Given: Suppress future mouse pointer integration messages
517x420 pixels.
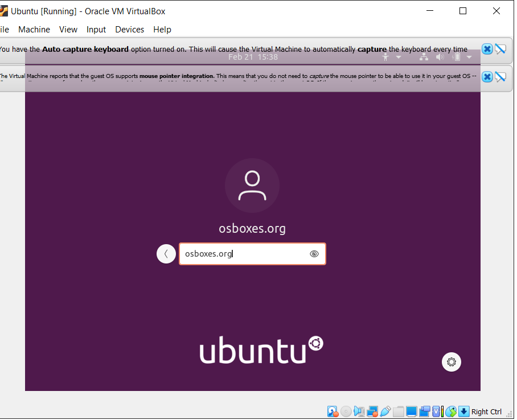Looking at the screenshot, I should point(500,77).
